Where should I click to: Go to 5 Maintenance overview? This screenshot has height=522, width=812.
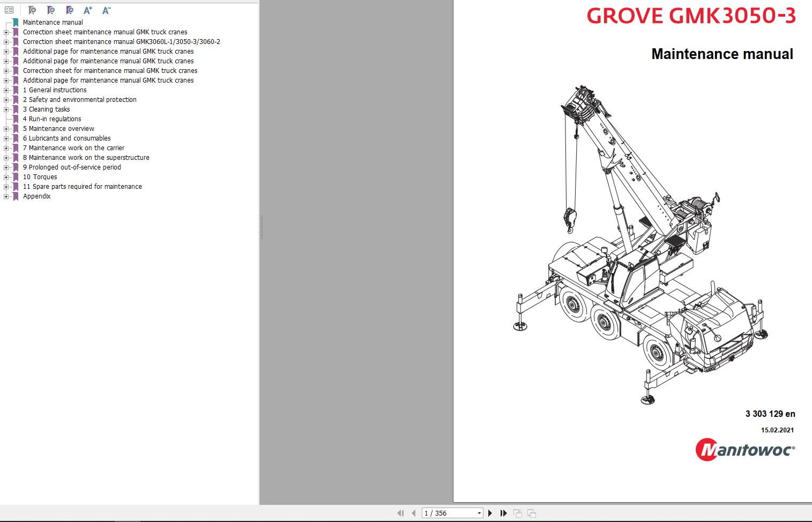58,129
